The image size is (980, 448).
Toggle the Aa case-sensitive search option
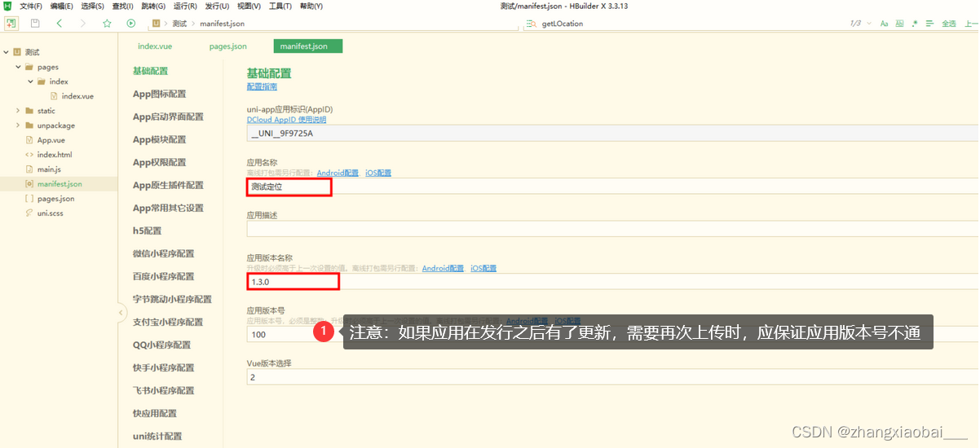pyautogui.click(x=884, y=24)
